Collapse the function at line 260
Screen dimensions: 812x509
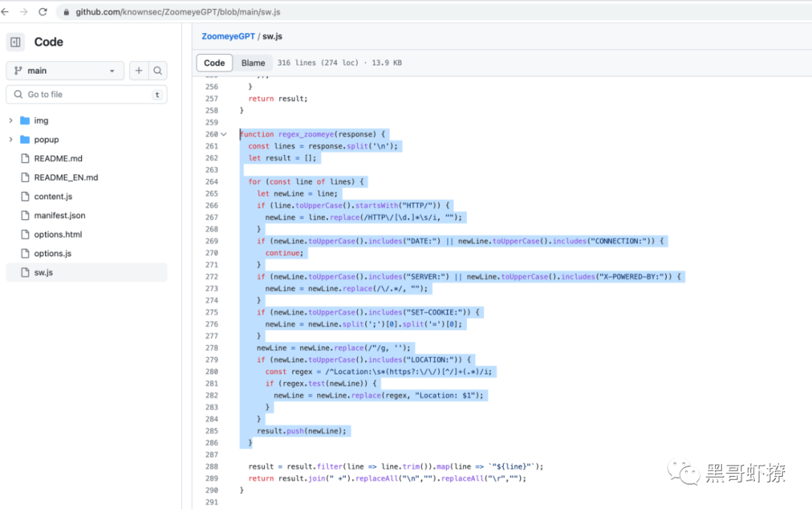tap(224, 134)
